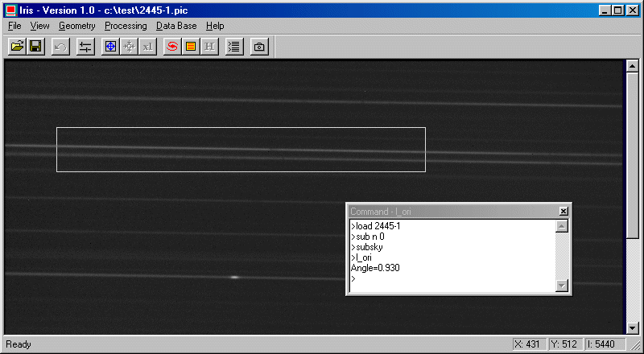Click the yellow and red lined icon
The image size is (644, 354).
click(x=191, y=47)
